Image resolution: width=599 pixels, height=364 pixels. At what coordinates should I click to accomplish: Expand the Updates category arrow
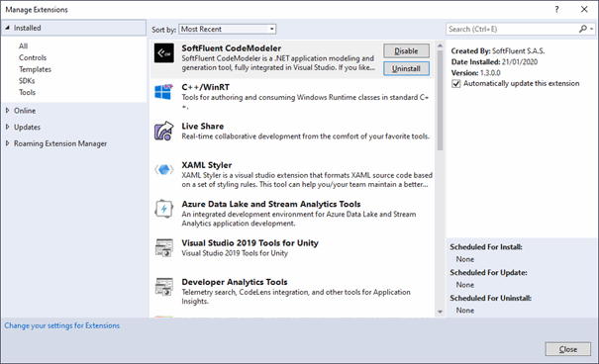(7, 127)
